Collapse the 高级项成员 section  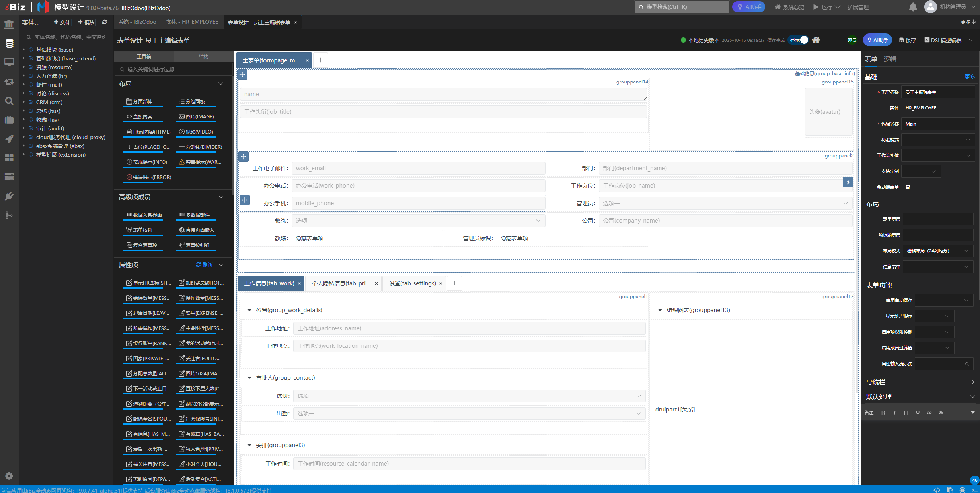221,197
